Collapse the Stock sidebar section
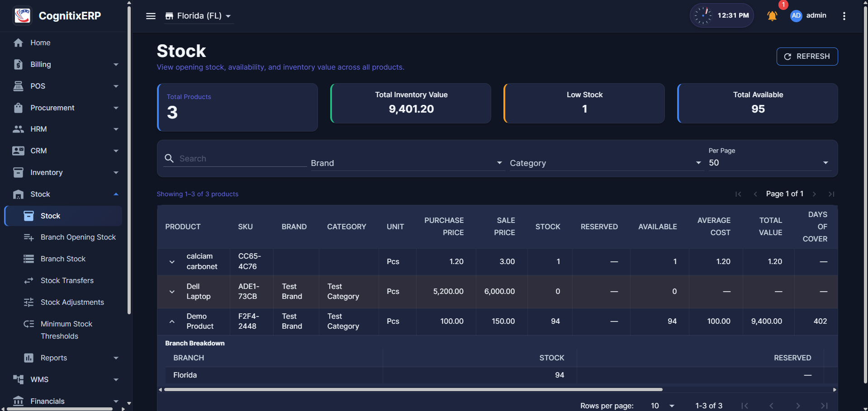The width and height of the screenshot is (868, 411). tap(116, 194)
